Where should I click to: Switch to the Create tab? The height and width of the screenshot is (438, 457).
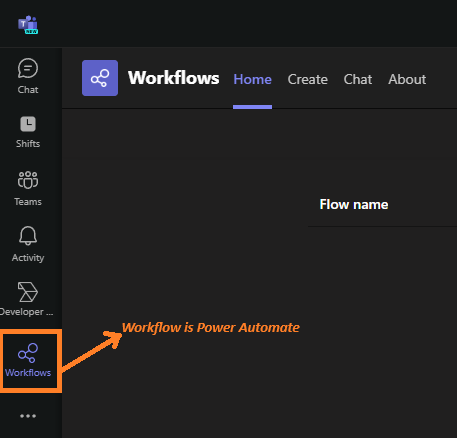(x=308, y=79)
